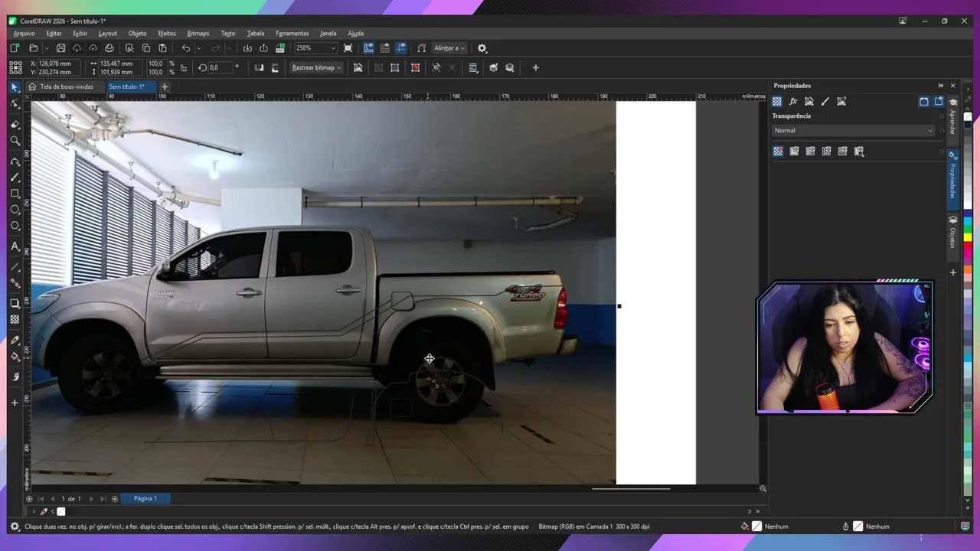Toggle the no transparency button
Viewport: 980px width, 551px height.
(x=778, y=152)
